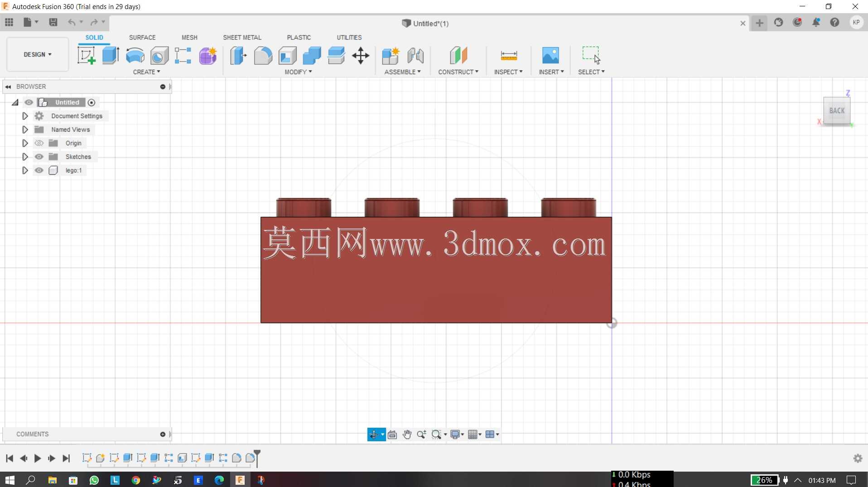Switch to the SOLID tab
The image size is (868, 487).
click(94, 38)
